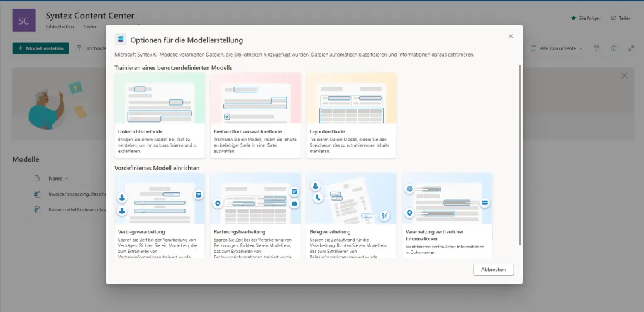The height and width of the screenshot is (312, 644).
Task: Click the file type column icon
Action: (x=36, y=179)
